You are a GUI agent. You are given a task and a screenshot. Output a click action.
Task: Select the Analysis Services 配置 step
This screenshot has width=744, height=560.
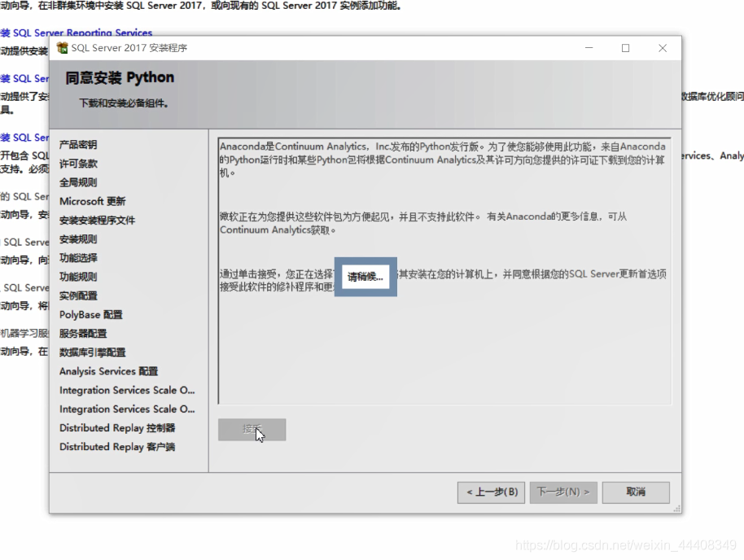click(x=108, y=371)
